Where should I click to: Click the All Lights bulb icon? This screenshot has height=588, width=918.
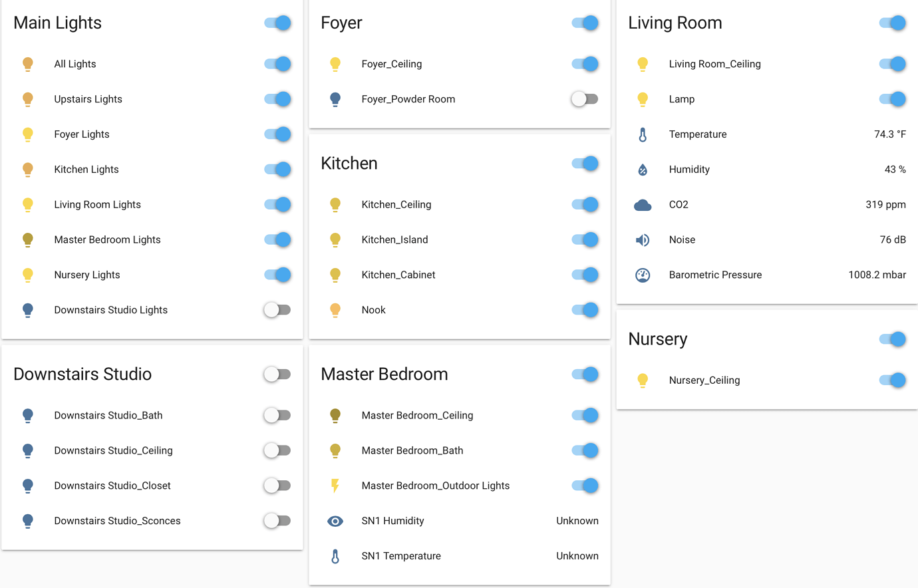click(x=28, y=64)
